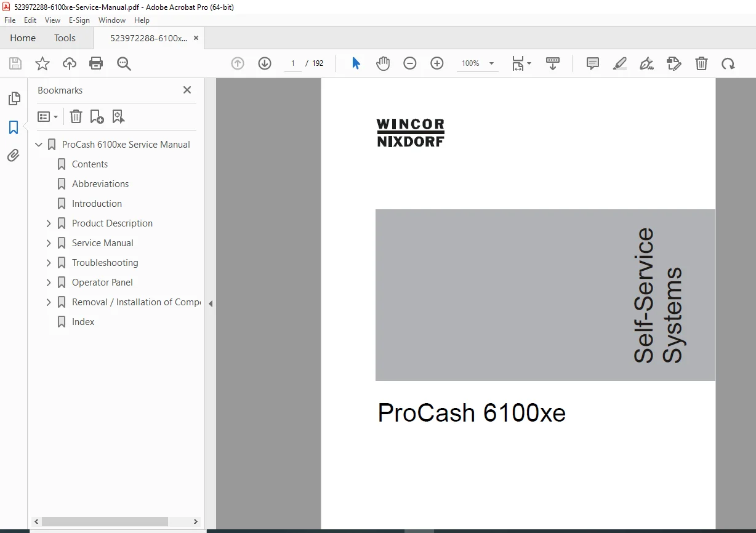Viewport: 756px width, 533px height.
Task: Click the Upload to cloud icon
Action: click(70, 63)
